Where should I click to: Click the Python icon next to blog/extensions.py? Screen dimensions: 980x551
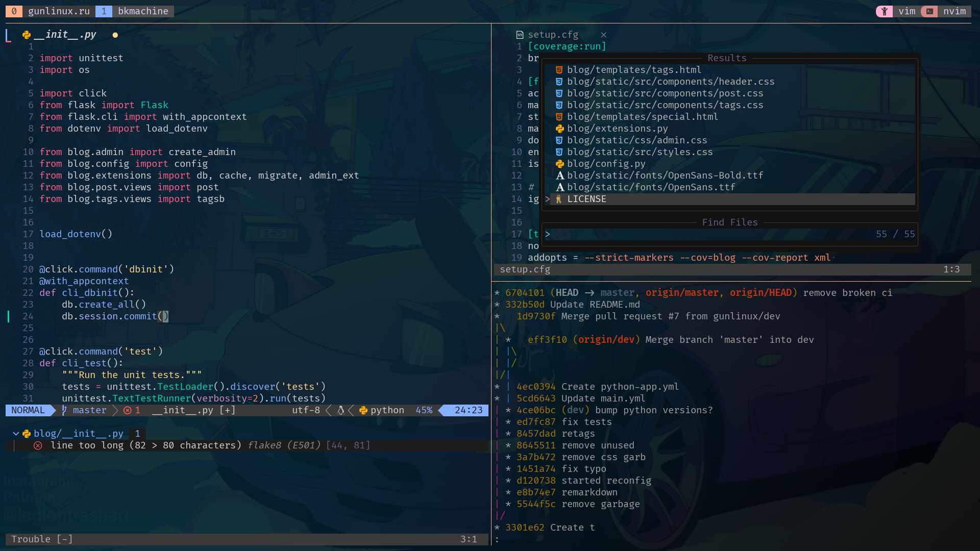tap(559, 129)
